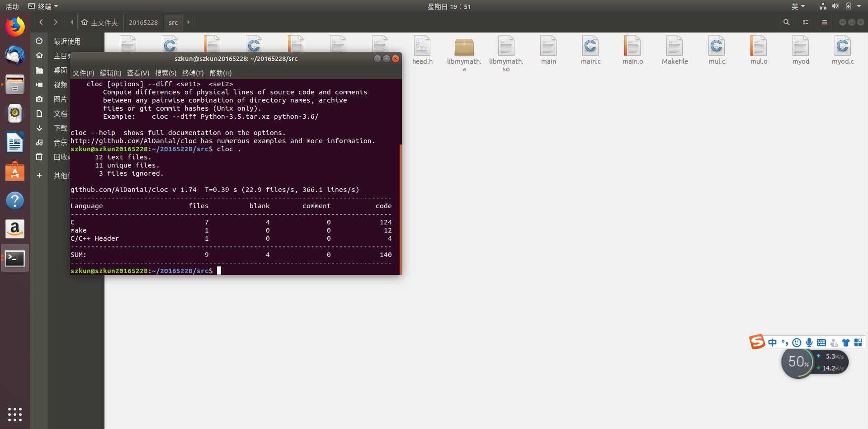Select the Makefile file
Screen dimensions: 868x429
pyautogui.click(x=675, y=50)
